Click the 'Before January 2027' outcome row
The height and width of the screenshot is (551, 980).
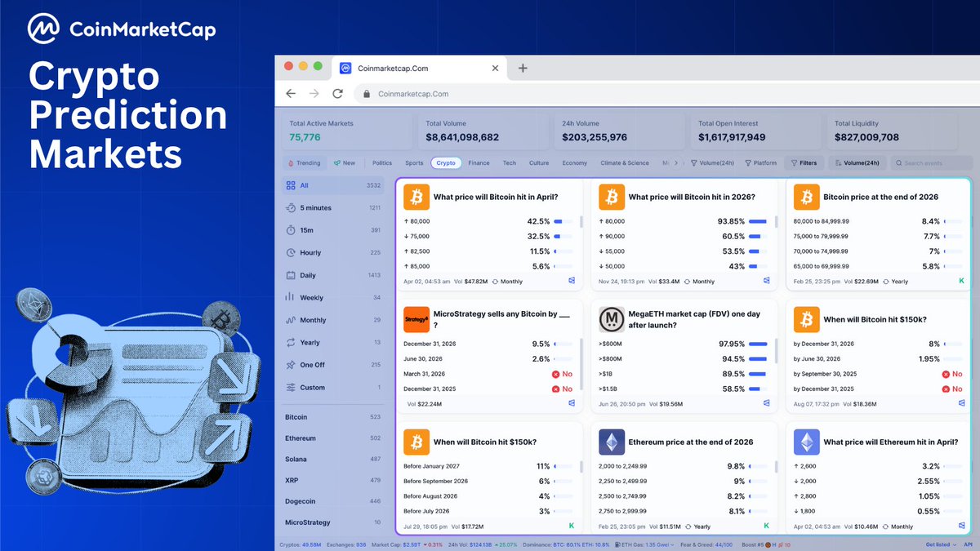coord(489,466)
